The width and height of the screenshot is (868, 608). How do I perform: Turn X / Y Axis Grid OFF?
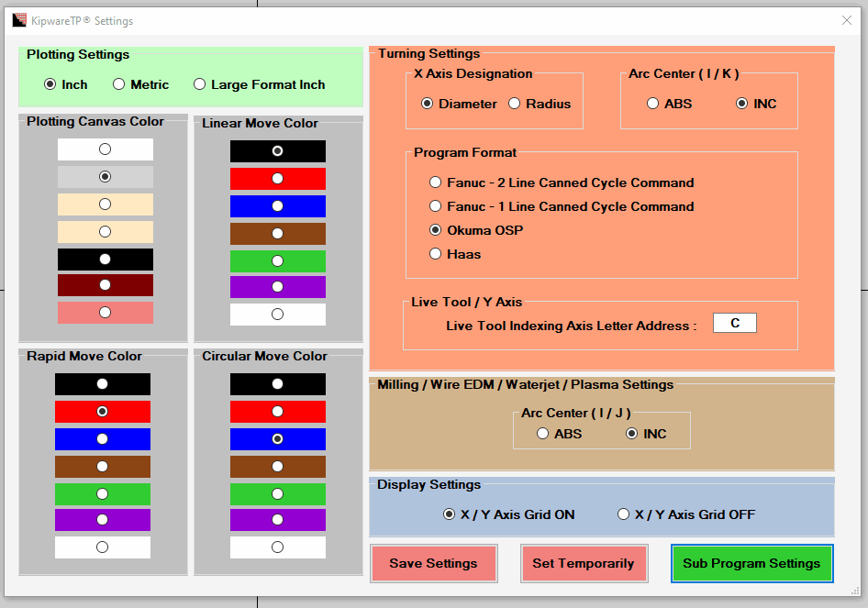pyautogui.click(x=686, y=514)
